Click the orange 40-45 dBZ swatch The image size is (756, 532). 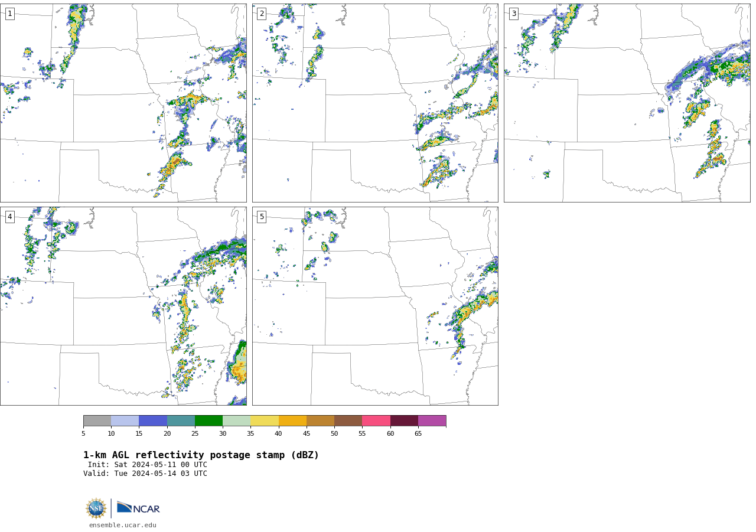tap(292, 420)
